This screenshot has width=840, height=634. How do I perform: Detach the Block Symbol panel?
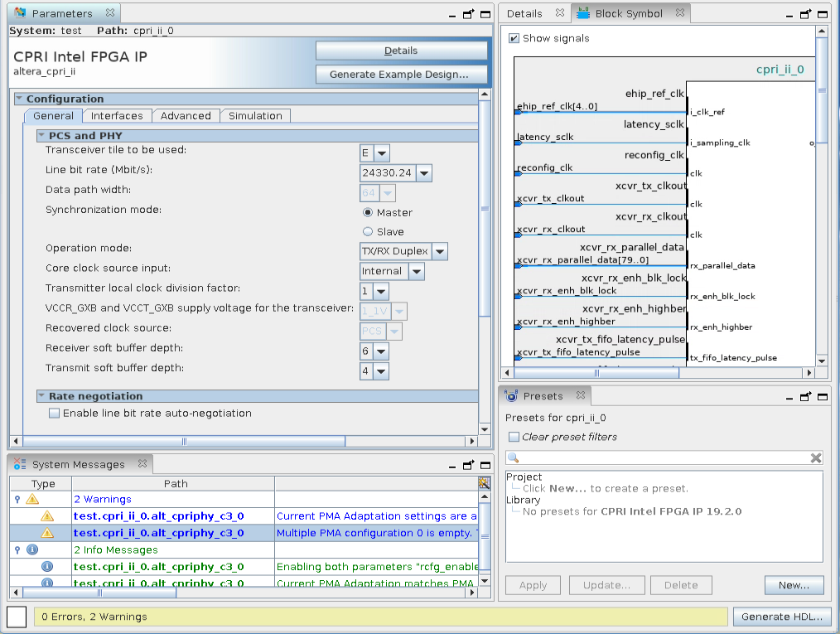pyautogui.click(x=804, y=14)
